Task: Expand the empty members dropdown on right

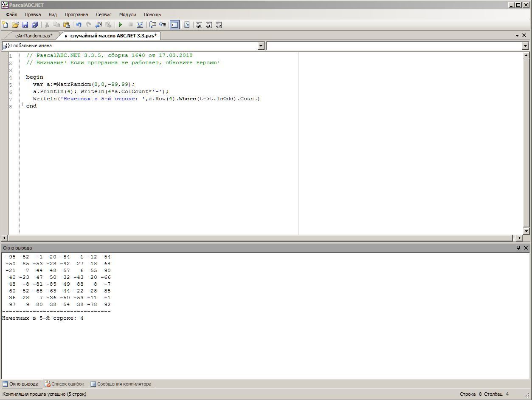Action: [x=525, y=46]
